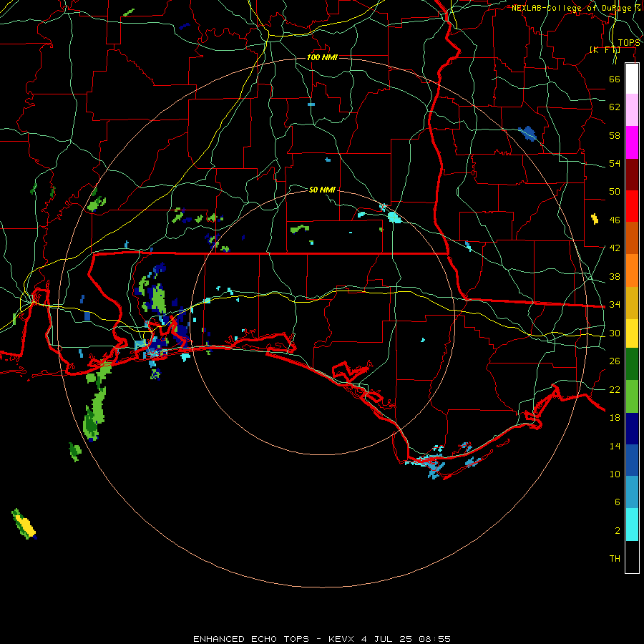Viewport: 644px width, 644px height.
Task: Click the 22 value on the legend
Action: point(615,390)
